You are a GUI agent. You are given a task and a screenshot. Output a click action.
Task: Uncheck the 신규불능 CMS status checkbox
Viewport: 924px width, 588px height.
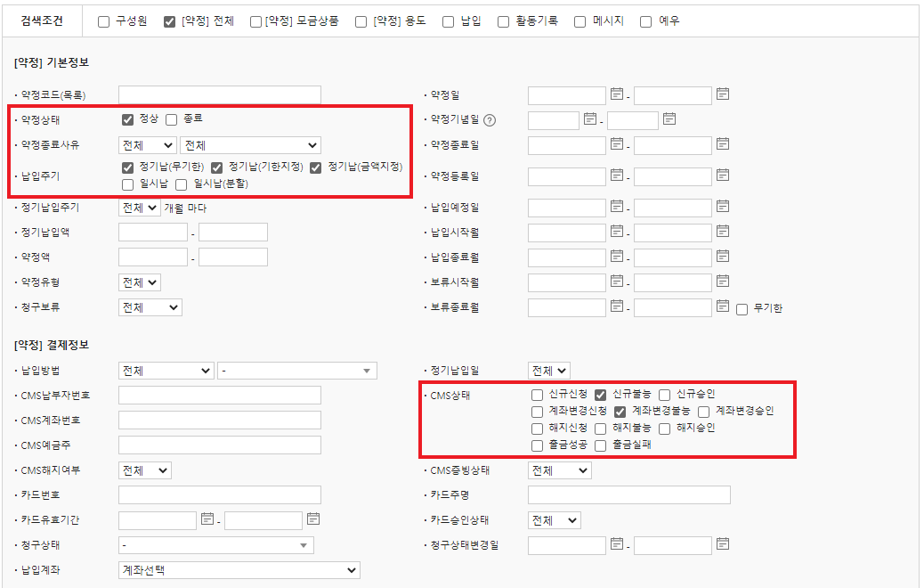[601, 395]
